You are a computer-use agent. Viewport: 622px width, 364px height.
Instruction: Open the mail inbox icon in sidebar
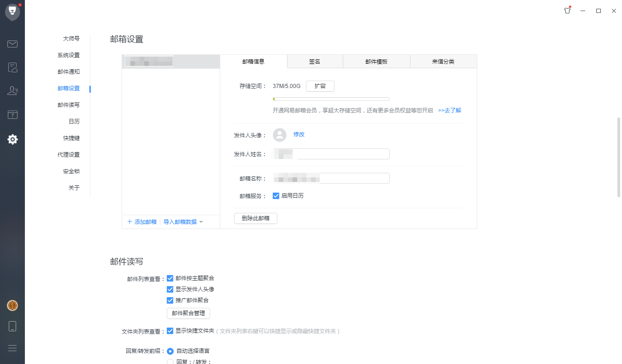point(12,44)
